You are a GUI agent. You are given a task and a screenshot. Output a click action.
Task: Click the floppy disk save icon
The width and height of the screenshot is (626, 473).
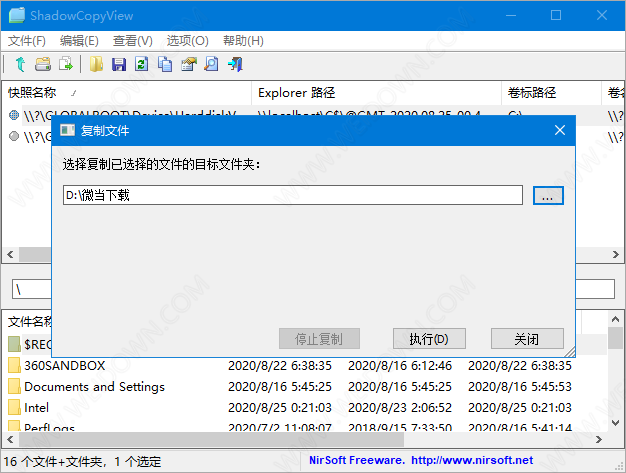click(119, 64)
